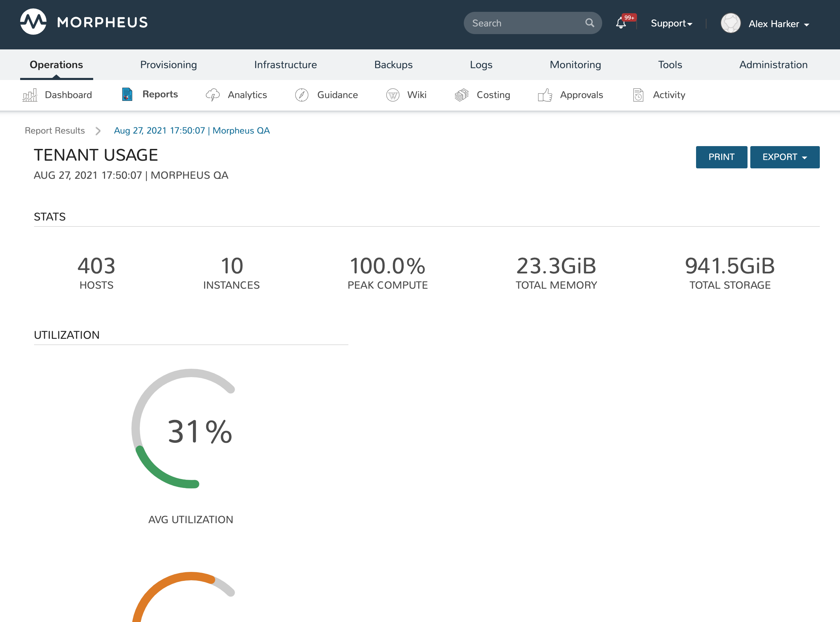Click the PRINT button
Image resolution: width=840 pixels, height=622 pixels.
point(721,157)
